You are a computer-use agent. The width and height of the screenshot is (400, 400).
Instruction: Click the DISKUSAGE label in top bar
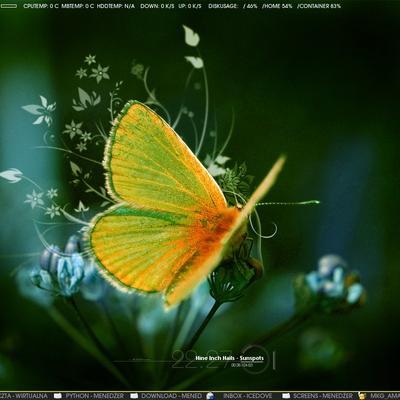(223, 6)
